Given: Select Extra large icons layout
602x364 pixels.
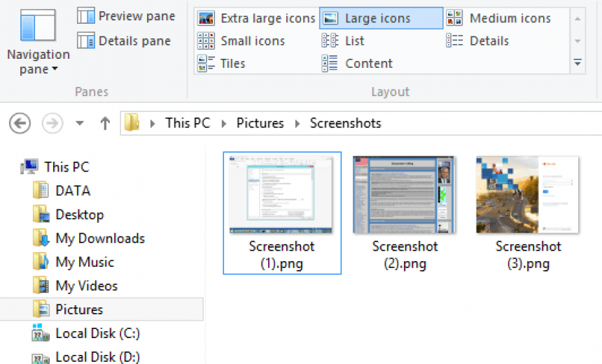Looking at the screenshot, I should pyautogui.click(x=256, y=18).
